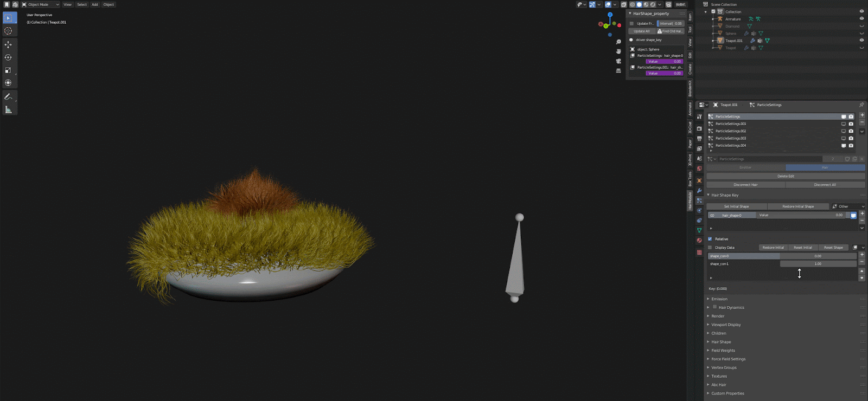Expand the Emission panel

coord(719,299)
